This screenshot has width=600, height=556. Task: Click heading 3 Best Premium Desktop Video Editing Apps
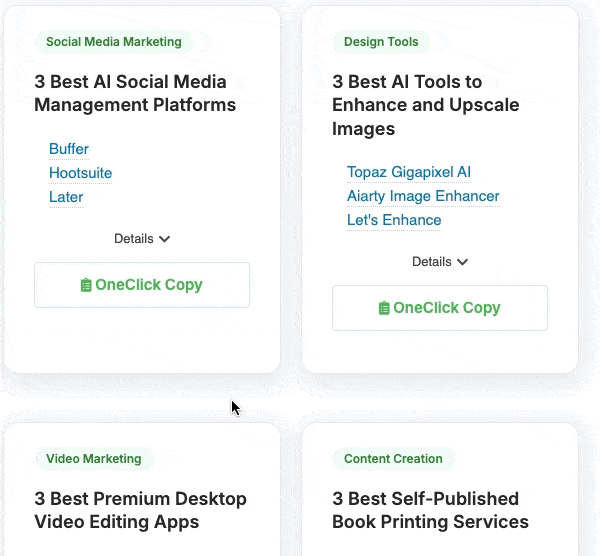[140, 510]
